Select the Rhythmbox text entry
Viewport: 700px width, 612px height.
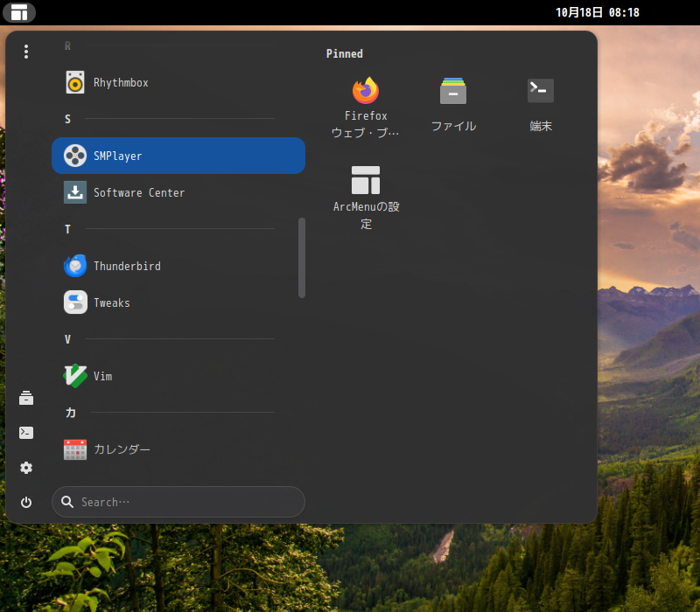tap(121, 82)
